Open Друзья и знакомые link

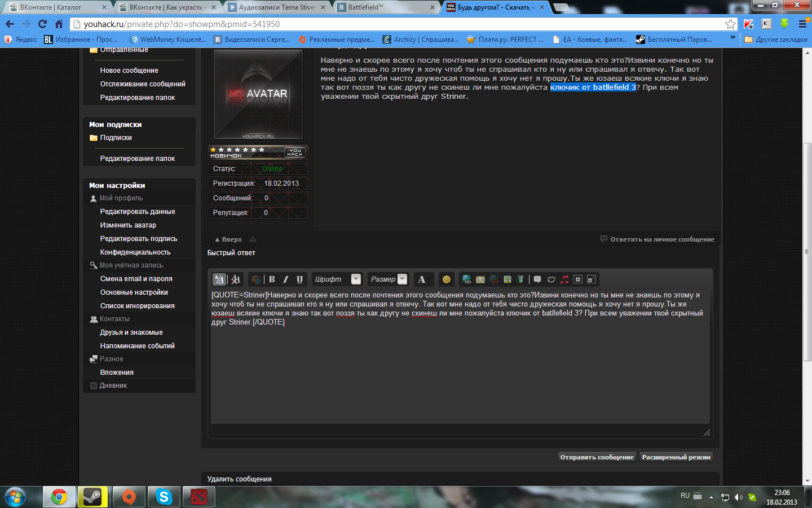click(x=131, y=332)
